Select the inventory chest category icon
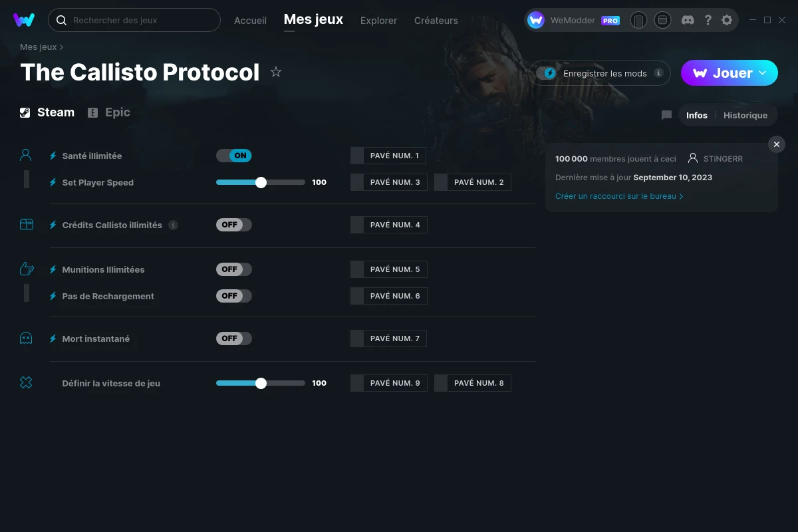 pos(26,225)
